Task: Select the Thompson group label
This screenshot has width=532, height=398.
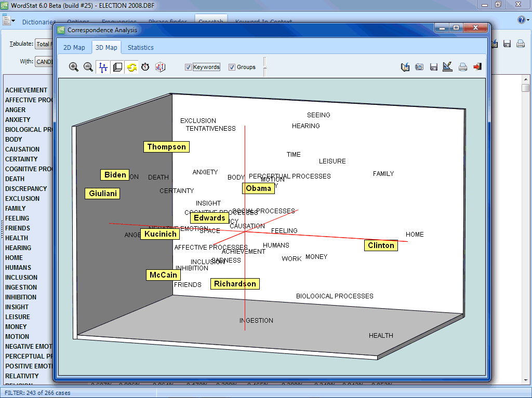Action: 166,147
